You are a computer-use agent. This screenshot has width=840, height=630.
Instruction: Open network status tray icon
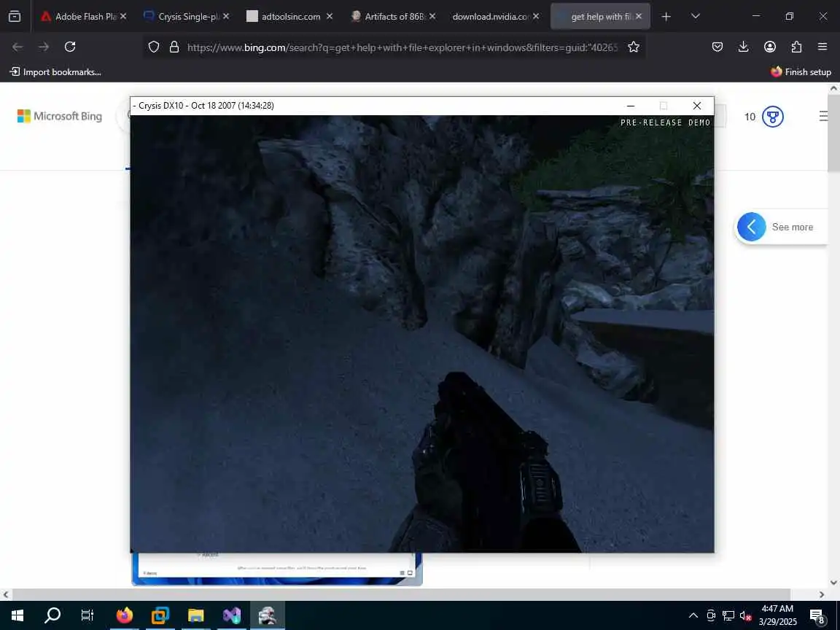(728, 615)
